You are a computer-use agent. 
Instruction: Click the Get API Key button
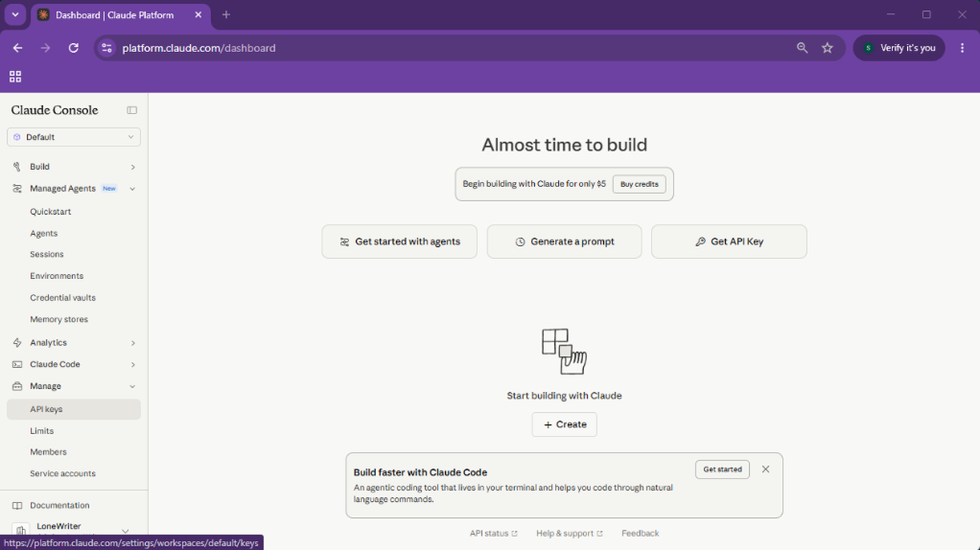pos(729,242)
